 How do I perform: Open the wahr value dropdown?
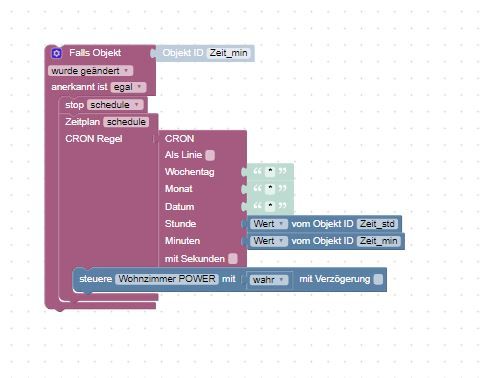[x=269, y=279]
